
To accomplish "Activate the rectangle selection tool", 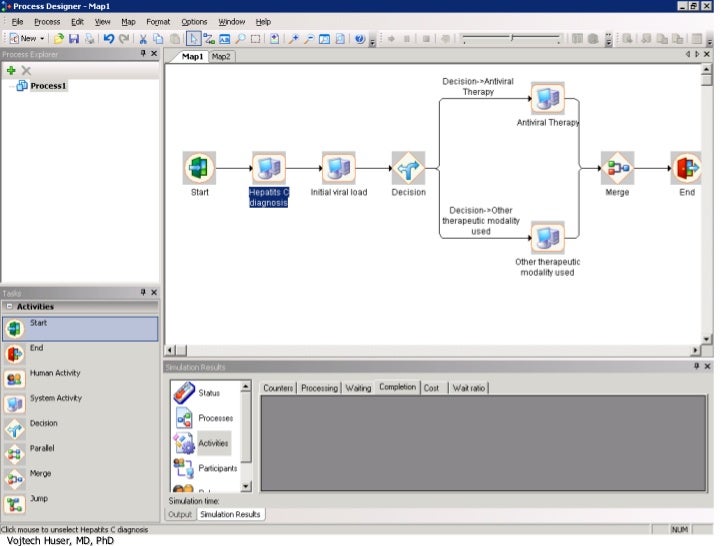I will tap(255, 39).
